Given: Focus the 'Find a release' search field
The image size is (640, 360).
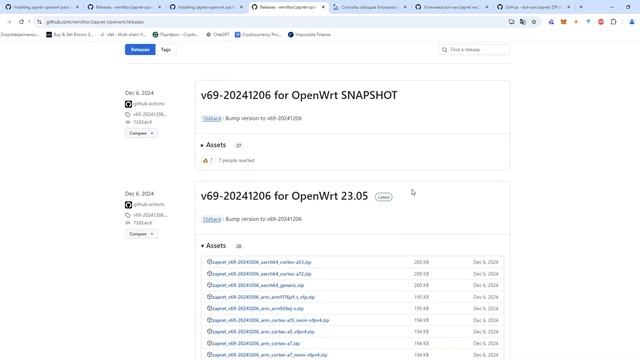Looking at the screenshot, I should 474,50.
